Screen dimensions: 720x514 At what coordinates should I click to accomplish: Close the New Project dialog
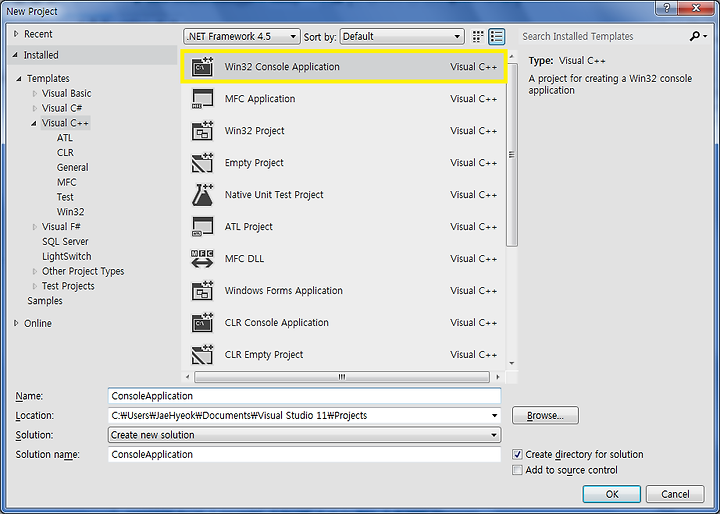[696, 8]
